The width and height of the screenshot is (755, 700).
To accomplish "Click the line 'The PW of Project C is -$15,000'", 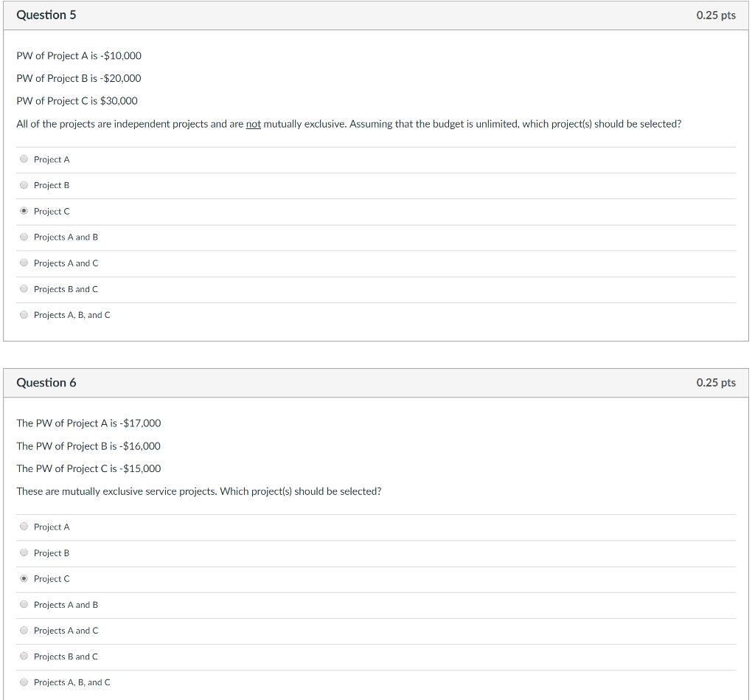I will tap(88, 468).
